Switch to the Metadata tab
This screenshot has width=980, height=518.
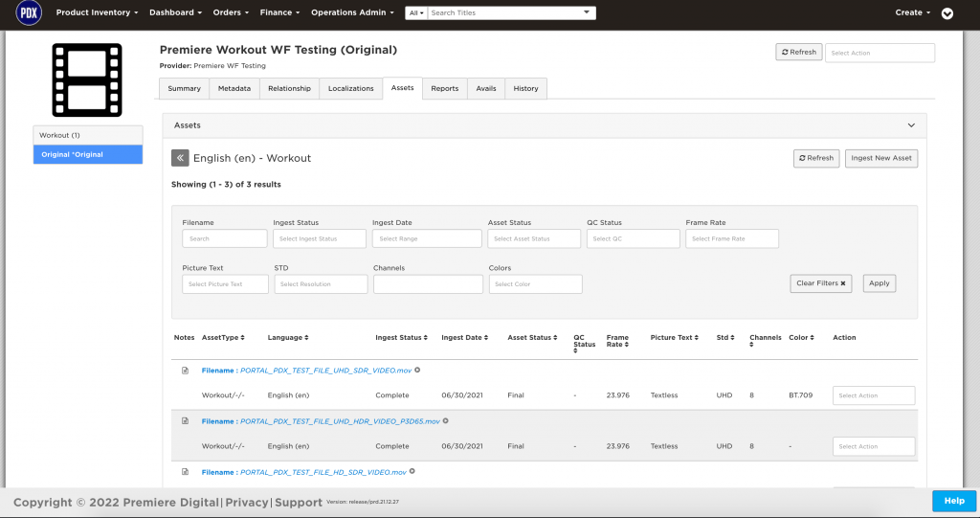234,89
